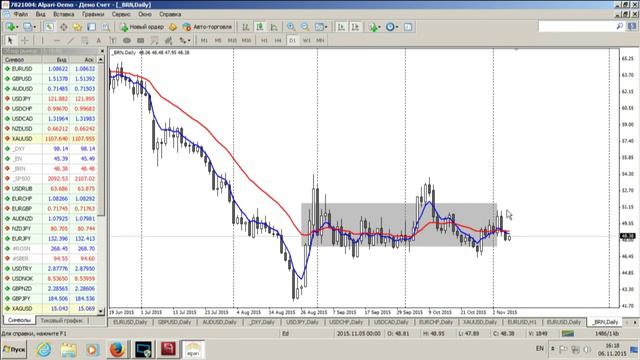Open Internet Explorer from the taskbar
The width and height of the screenshot is (640, 360).
coord(44,349)
